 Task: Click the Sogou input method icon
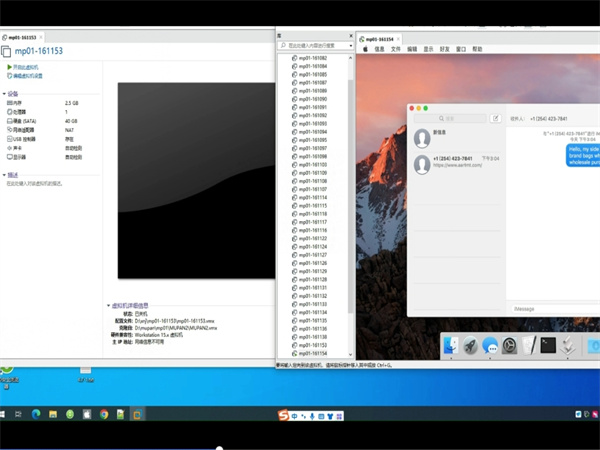283,415
